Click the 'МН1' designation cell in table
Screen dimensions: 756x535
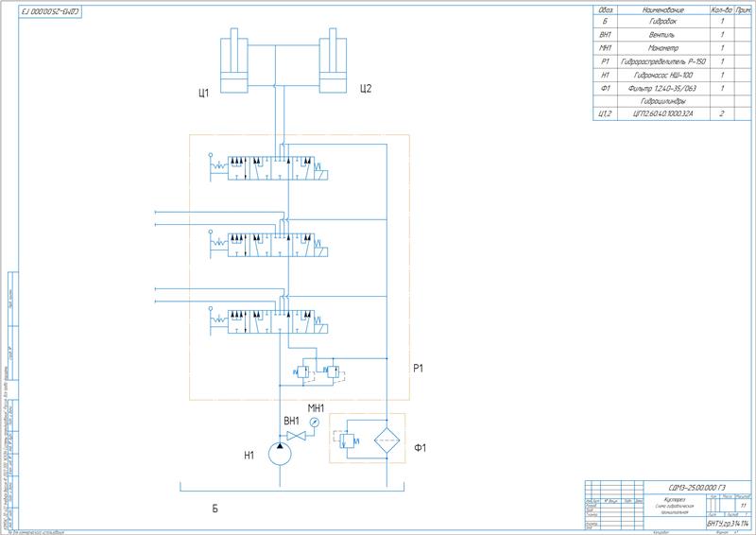pos(605,48)
